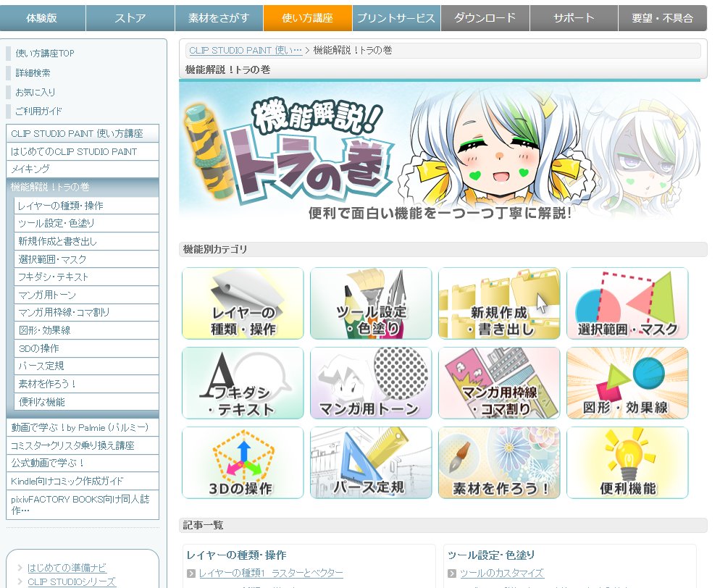Screen dimensions: 720x588
Task: Open the レイヤーの種類・操作 category tile
Action: [x=243, y=303]
